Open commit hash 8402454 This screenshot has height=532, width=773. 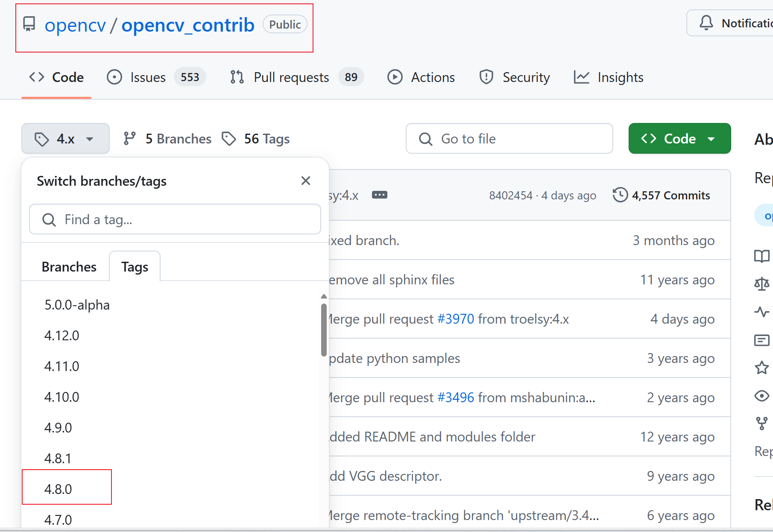[511, 196]
